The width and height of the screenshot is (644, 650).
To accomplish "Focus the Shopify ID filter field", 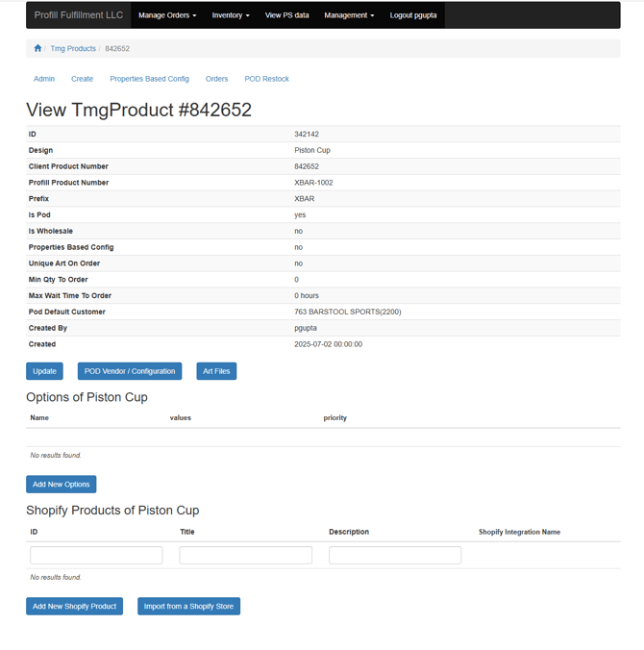I will (x=96, y=555).
